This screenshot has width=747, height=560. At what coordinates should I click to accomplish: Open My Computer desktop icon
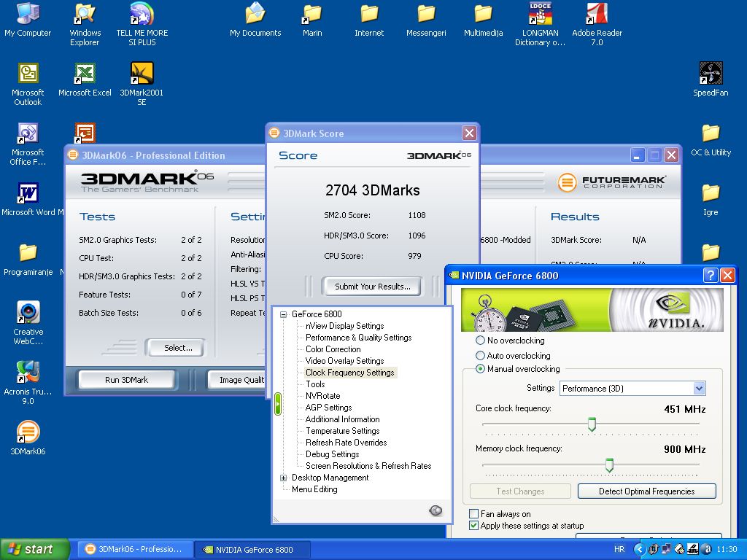(x=28, y=20)
